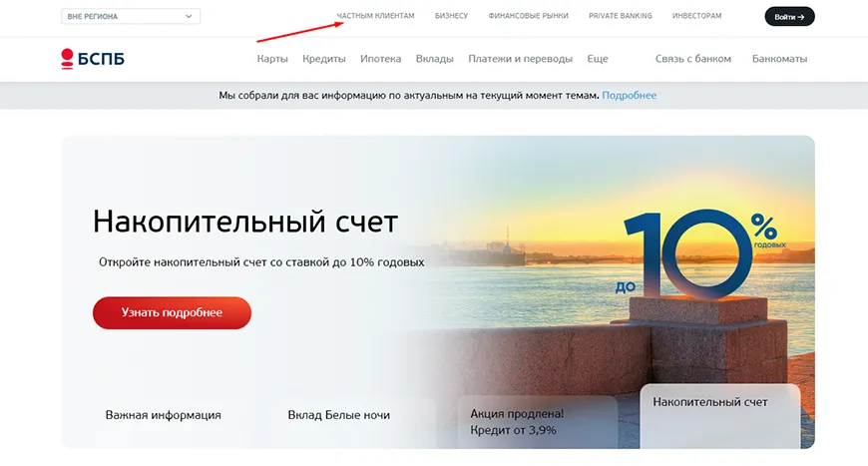This screenshot has height=466, width=868.
Task: Open ФИНАНСОВЫЕ РЫНКИ section
Action: coord(528,16)
